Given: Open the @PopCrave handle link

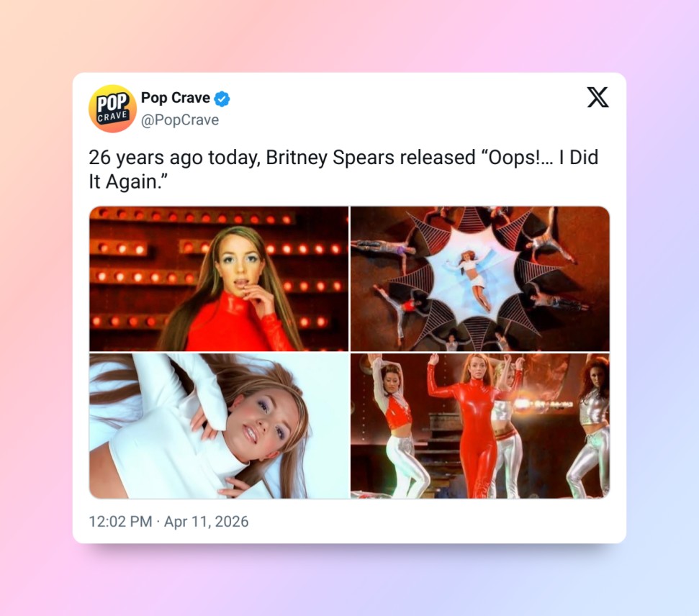Looking at the screenshot, I should point(180,120).
